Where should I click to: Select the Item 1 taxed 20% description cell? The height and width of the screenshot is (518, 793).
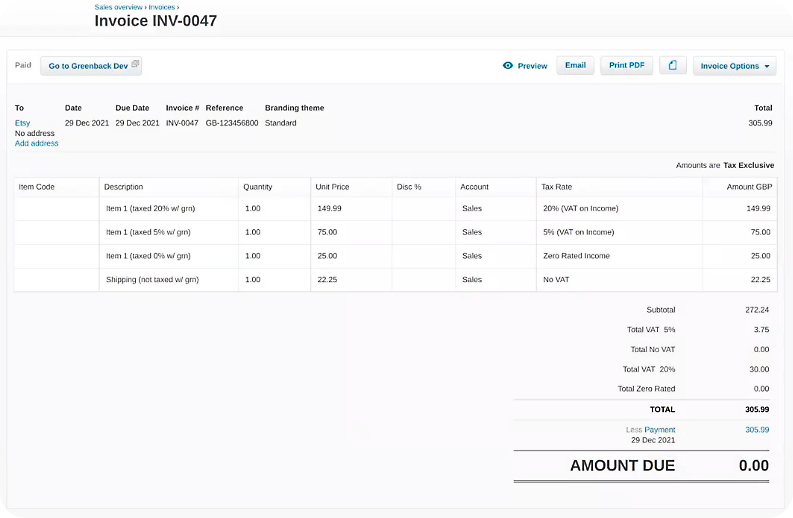click(148, 208)
